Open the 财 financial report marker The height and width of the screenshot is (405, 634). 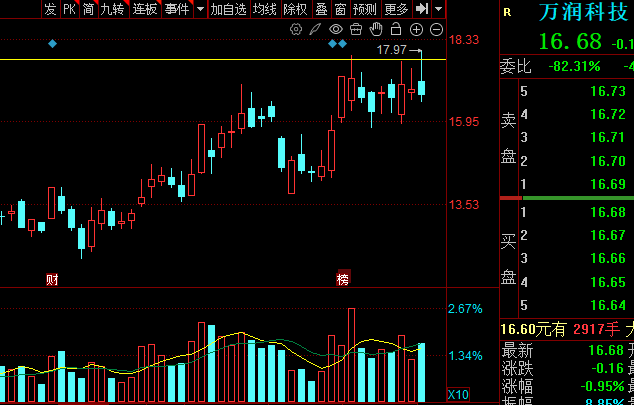pos(52,279)
